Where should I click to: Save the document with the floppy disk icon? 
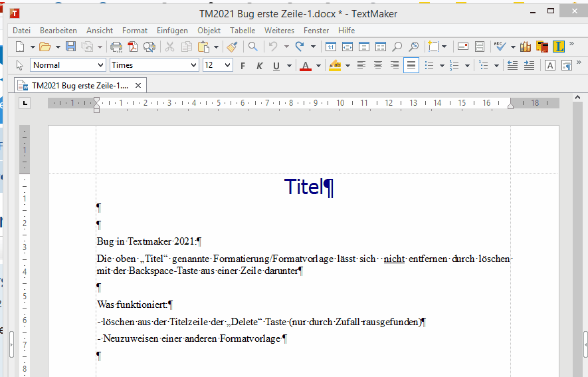(70, 47)
